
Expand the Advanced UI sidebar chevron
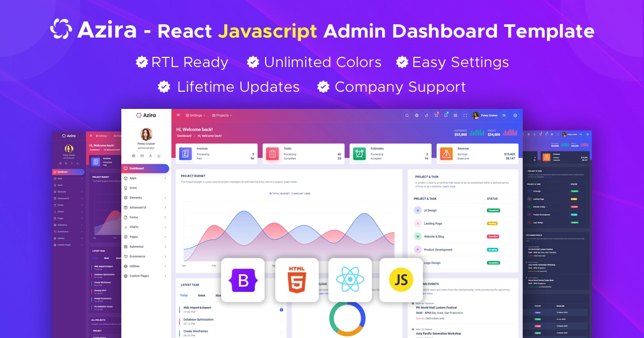pos(165,207)
